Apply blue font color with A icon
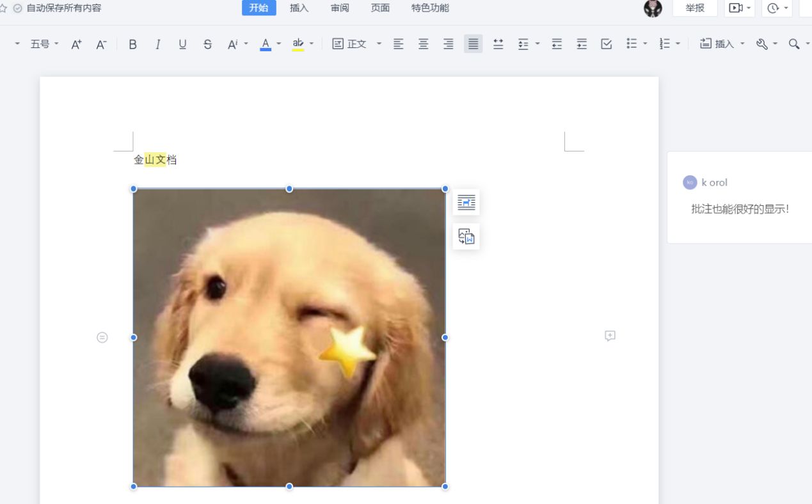The image size is (812, 504). point(266,44)
